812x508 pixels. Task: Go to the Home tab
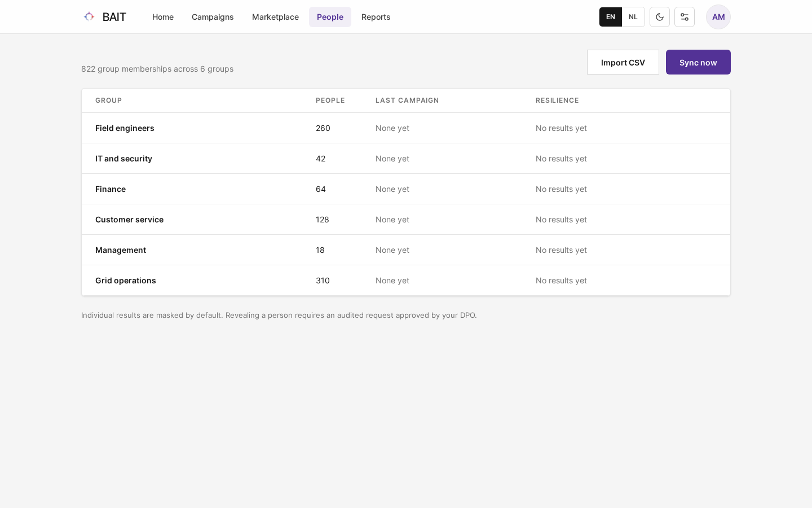(163, 17)
